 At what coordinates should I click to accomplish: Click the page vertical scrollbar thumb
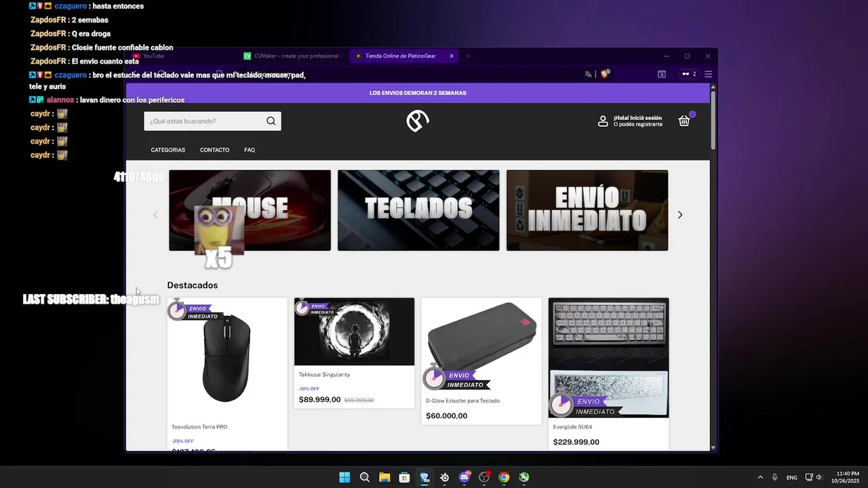pyautogui.click(x=713, y=120)
